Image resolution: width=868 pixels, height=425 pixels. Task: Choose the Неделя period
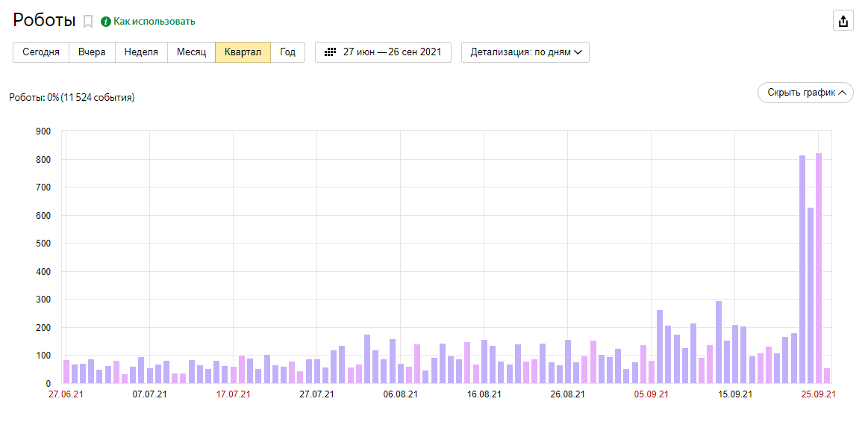click(141, 52)
